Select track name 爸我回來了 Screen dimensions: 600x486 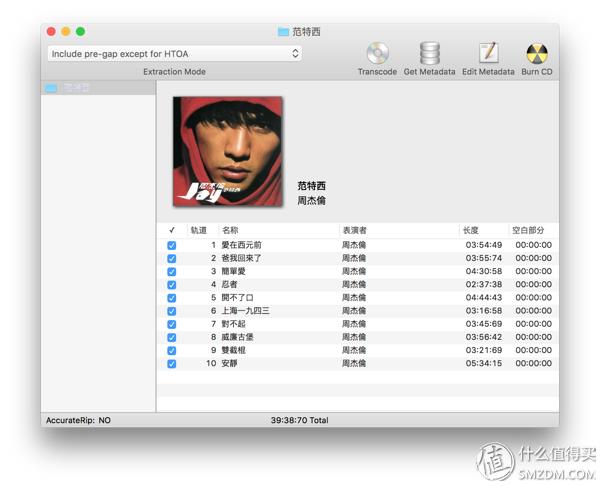(x=241, y=258)
